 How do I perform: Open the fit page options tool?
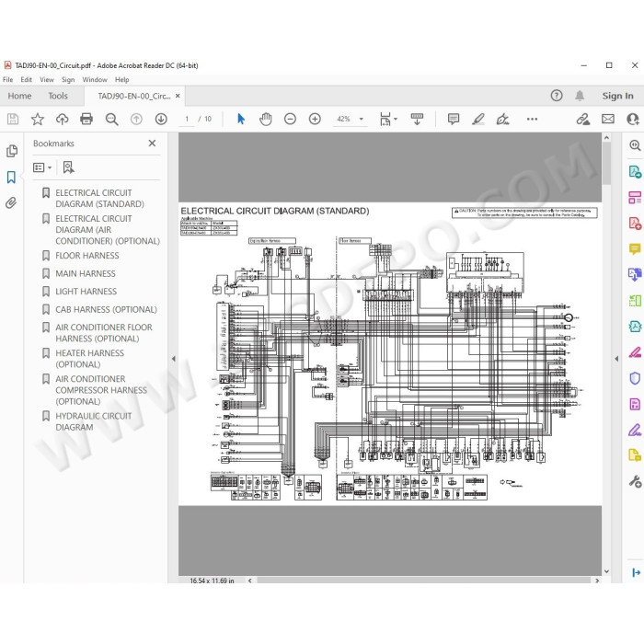(x=385, y=119)
